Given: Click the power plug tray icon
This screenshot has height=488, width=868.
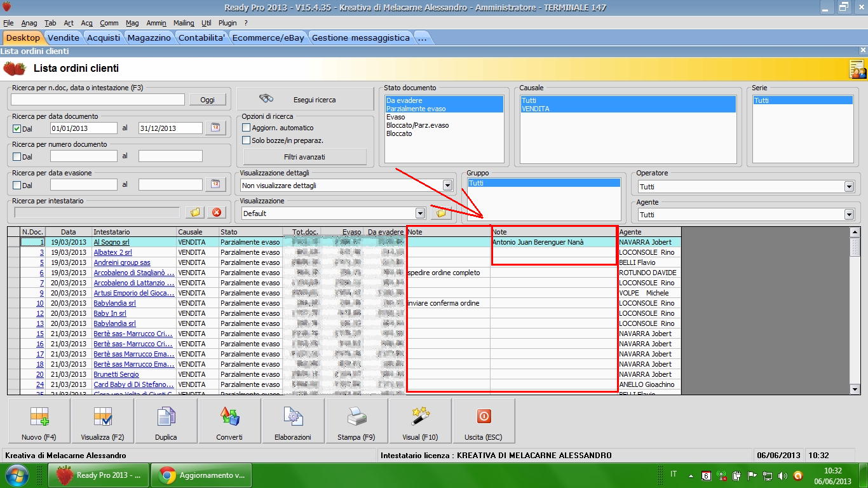Looking at the screenshot, I should pyautogui.click(x=736, y=475).
